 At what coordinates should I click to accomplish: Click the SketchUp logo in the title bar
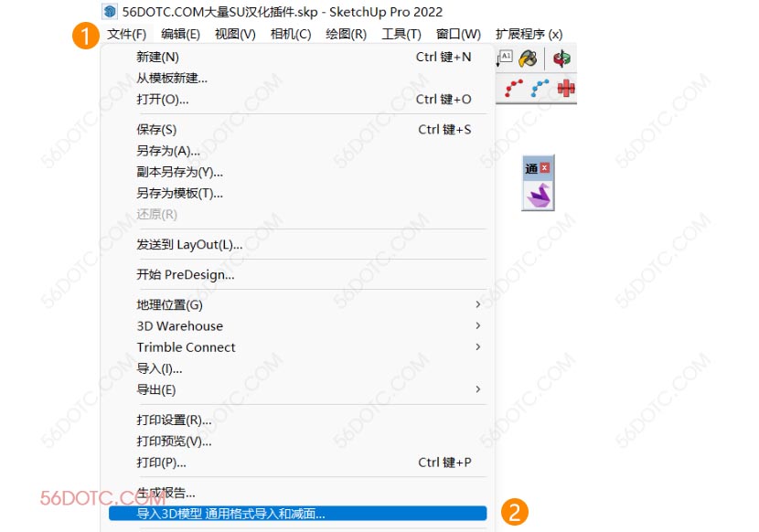click(111, 12)
